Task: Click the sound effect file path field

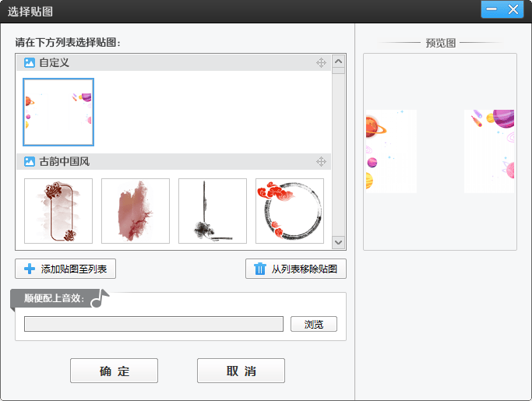Action: [x=153, y=324]
